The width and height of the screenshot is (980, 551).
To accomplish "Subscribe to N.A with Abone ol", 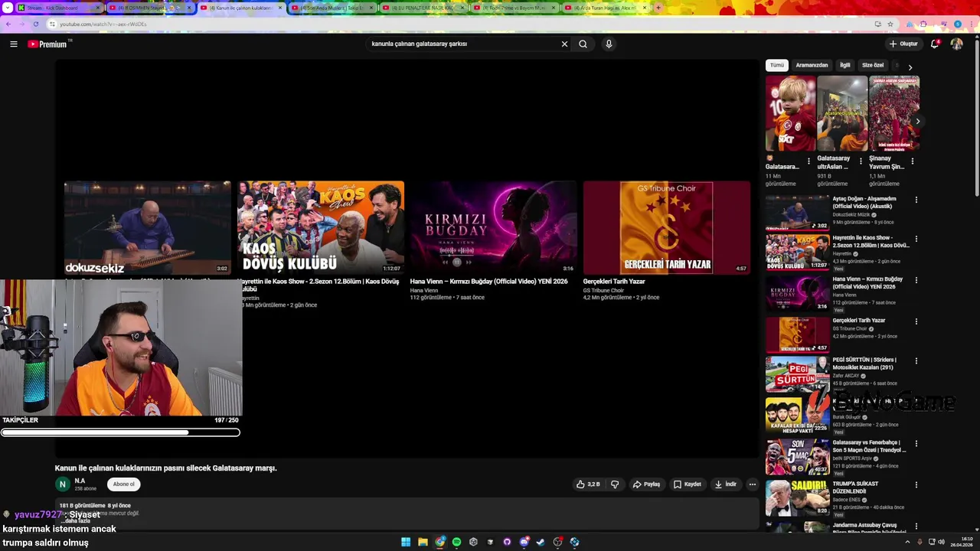I will click(123, 484).
